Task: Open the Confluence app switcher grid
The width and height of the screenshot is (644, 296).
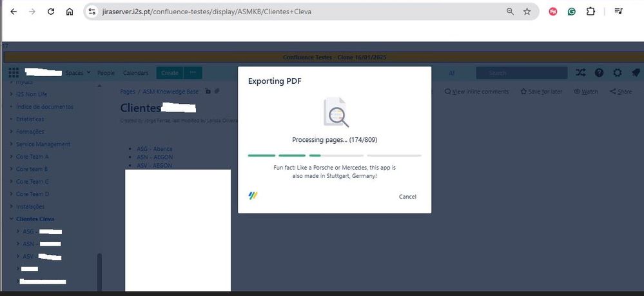Action: tap(14, 73)
